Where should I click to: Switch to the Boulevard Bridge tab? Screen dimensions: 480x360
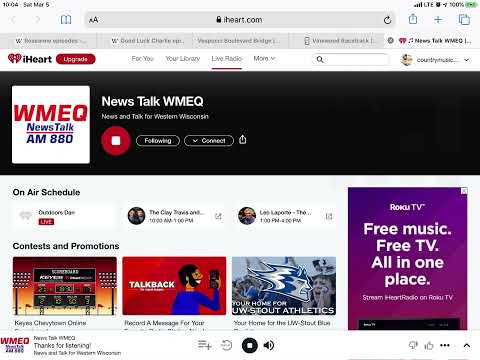[241, 41]
